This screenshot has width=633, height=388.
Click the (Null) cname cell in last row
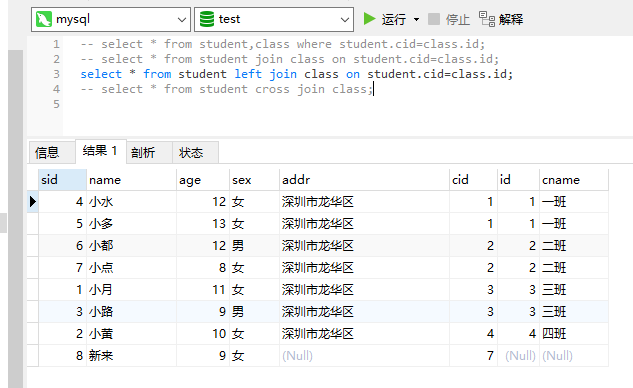click(574, 355)
